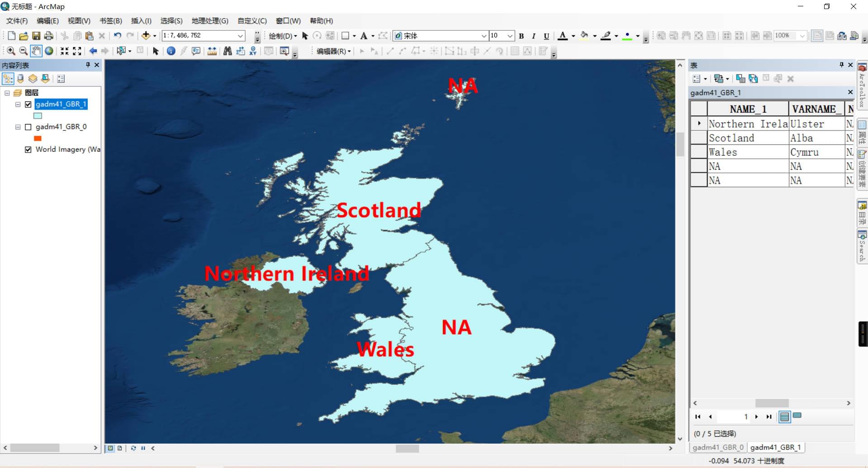Screen dimensions: 868x468
Task: Select the Identify tool
Action: coord(171,51)
